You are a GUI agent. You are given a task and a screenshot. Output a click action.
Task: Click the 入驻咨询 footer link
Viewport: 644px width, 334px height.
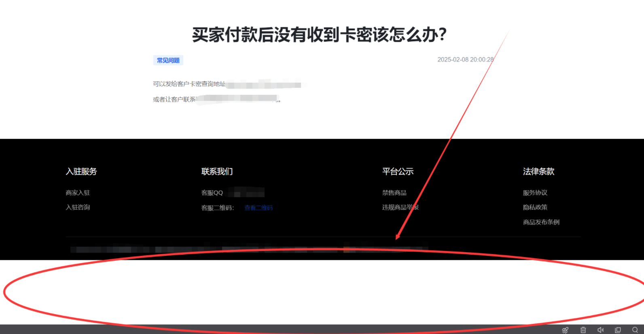coord(78,207)
